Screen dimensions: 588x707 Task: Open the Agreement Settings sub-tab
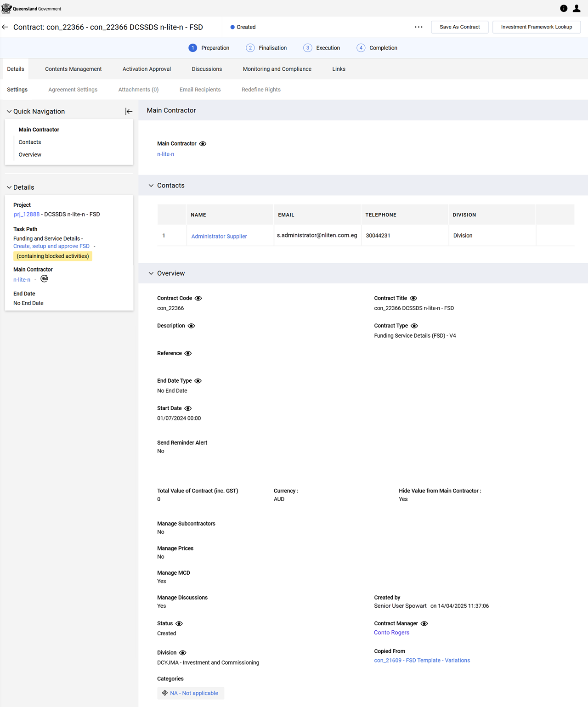pyautogui.click(x=73, y=90)
